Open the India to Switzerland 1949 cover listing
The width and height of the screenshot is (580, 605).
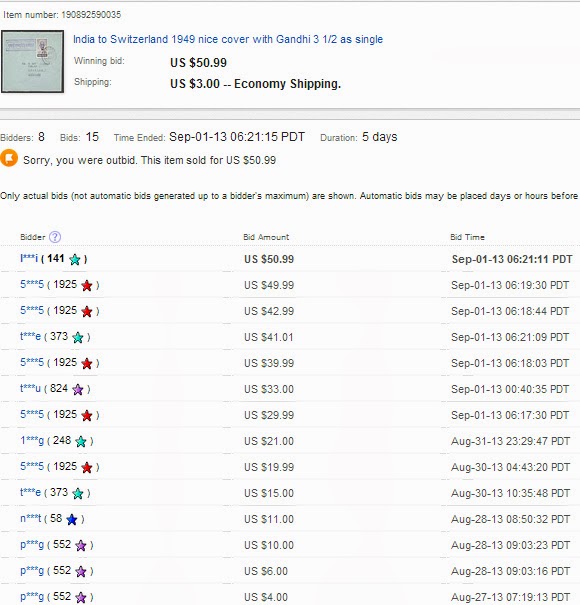click(x=228, y=39)
